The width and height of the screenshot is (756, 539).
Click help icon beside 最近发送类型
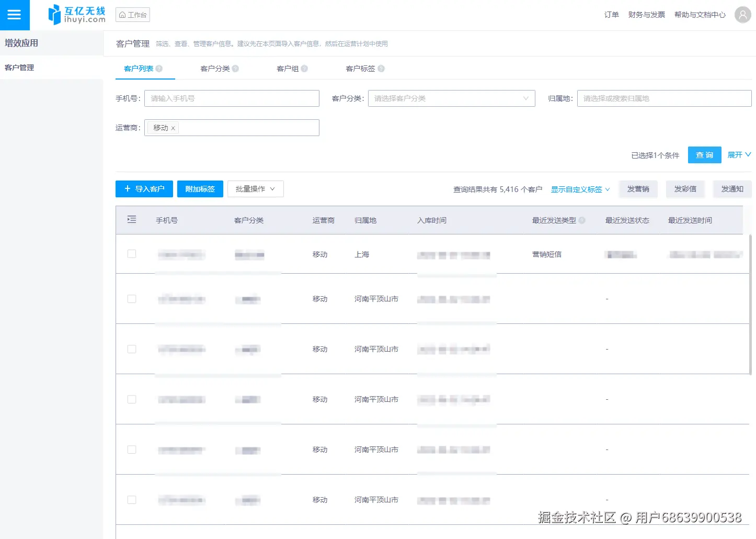(x=582, y=220)
